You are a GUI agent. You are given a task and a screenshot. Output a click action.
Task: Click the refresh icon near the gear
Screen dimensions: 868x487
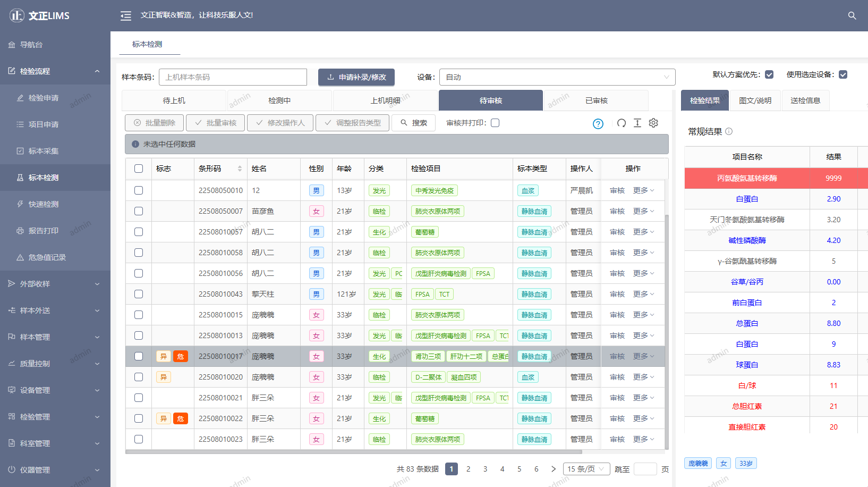(x=621, y=123)
